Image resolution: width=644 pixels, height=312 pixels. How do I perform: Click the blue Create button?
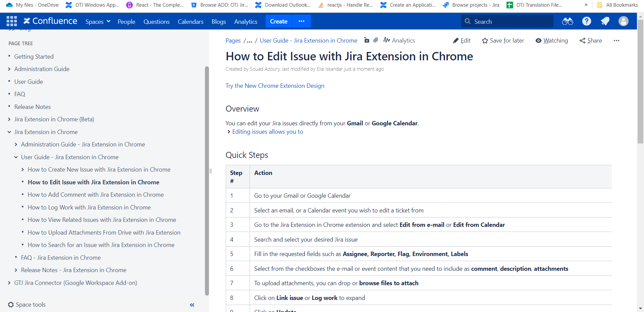[278, 21]
